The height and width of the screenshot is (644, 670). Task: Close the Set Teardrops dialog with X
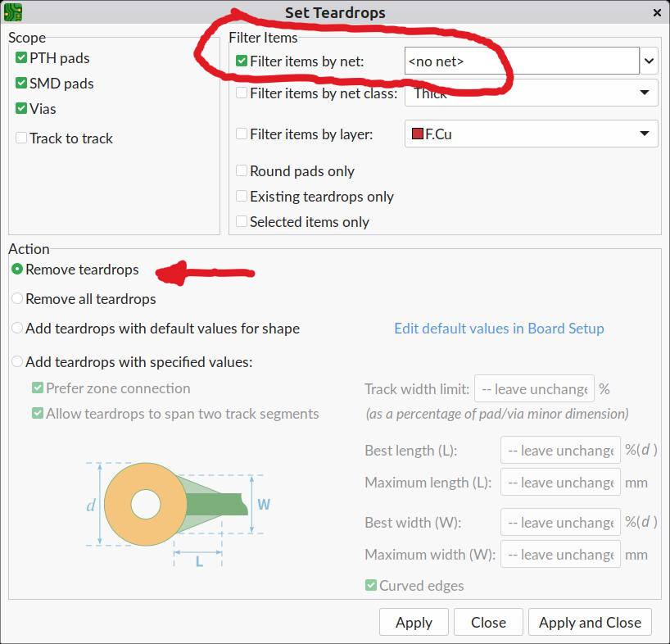(x=657, y=13)
